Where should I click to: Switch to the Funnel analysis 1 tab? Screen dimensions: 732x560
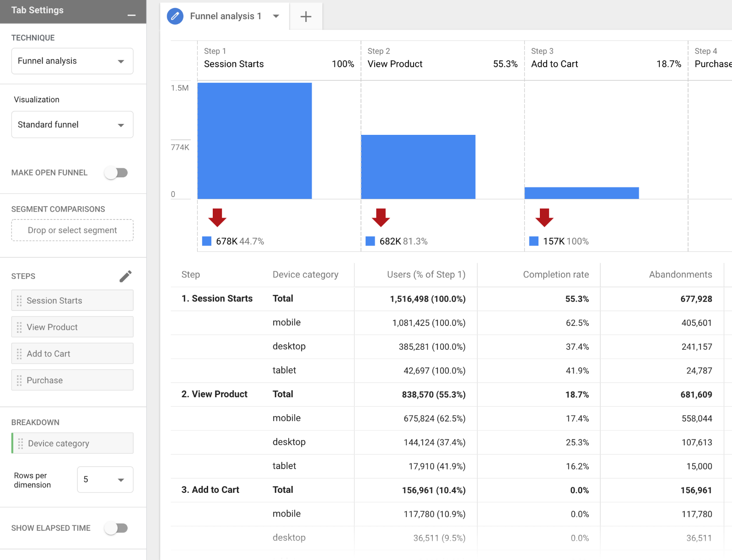pos(225,16)
